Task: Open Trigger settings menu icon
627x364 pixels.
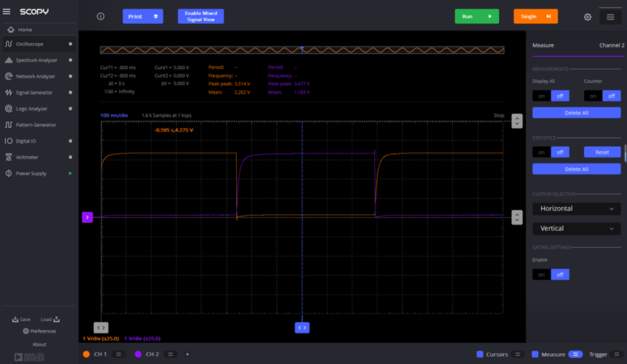Action: point(617,354)
